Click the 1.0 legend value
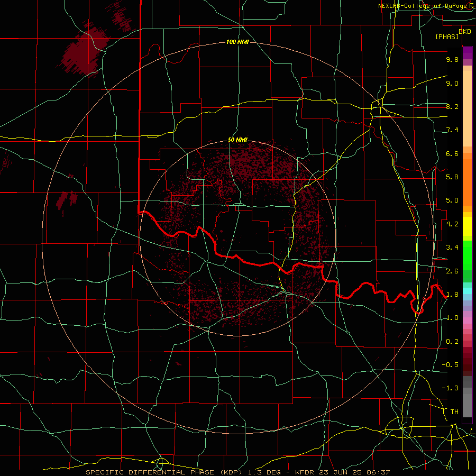 (x=452, y=318)
